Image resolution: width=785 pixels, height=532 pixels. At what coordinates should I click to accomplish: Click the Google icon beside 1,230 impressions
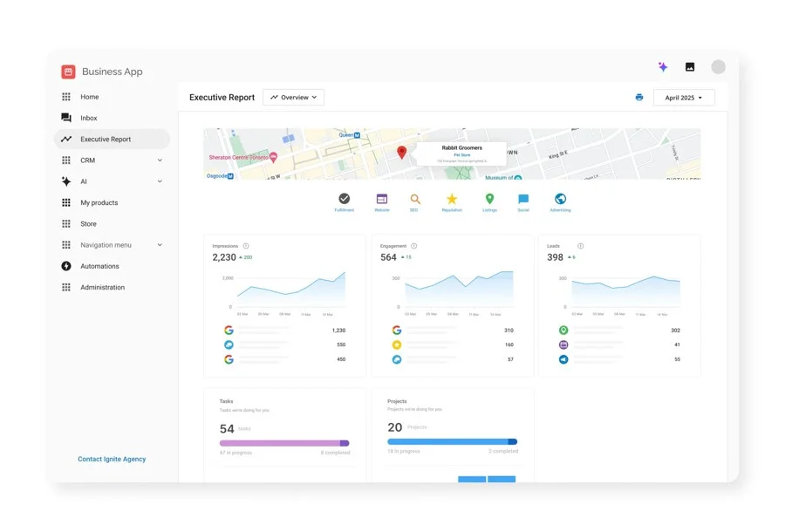pos(229,331)
